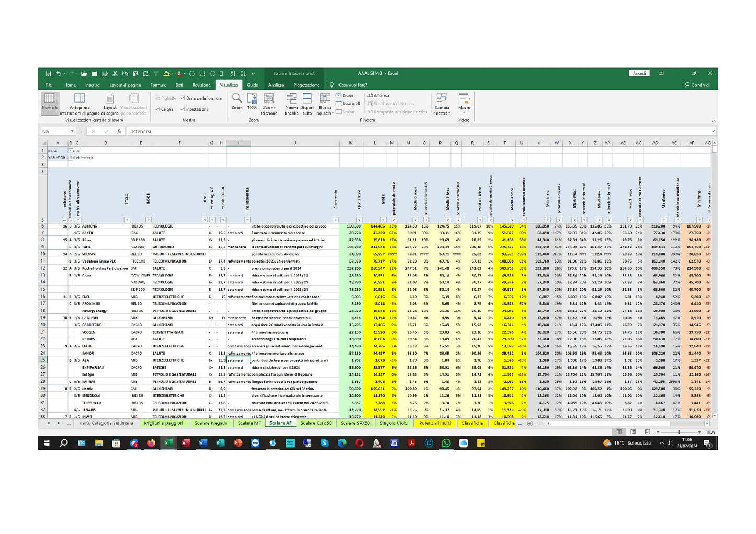Select sheet tab Singolo titolo
Viewport: 756px width, 534px height.
click(x=394, y=423)
